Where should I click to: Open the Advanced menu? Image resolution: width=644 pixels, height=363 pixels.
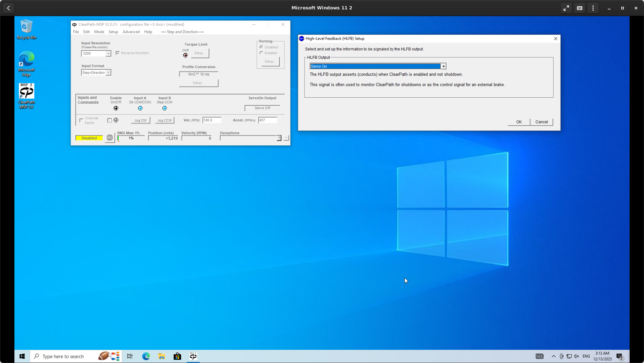pyautogui.click(x=131, y=32)
